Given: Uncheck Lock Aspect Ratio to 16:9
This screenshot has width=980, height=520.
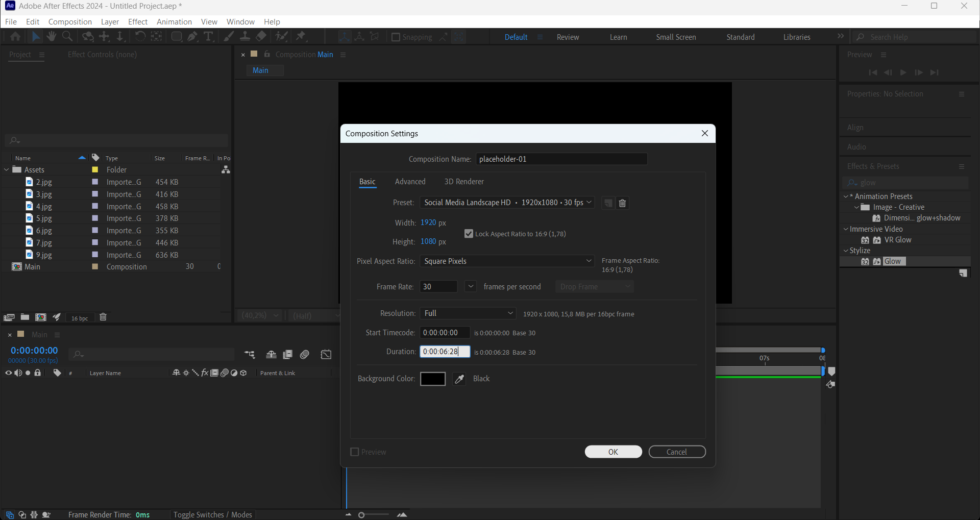Looking at the screenshot, I should pos(469,234).
